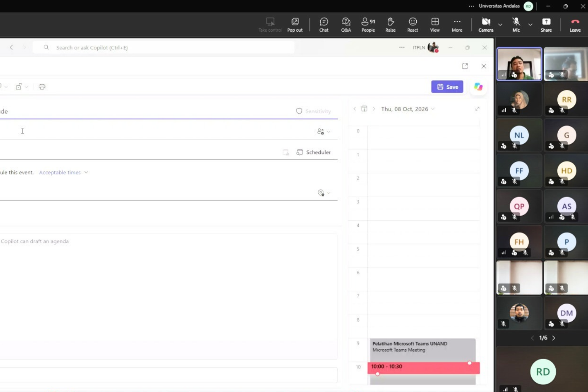Share your screen with Share button
Viewport: 588px width, 392px height.
click(x=546, y=25)
